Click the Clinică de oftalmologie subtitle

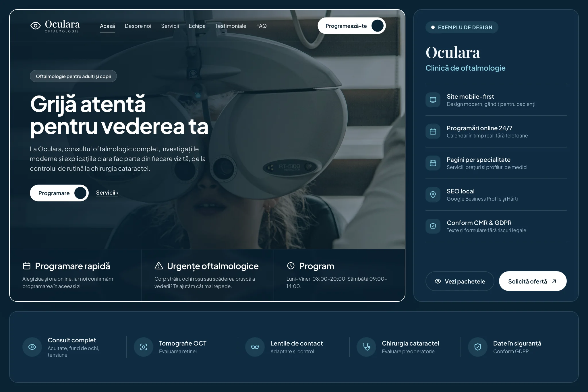click(465, 68)
